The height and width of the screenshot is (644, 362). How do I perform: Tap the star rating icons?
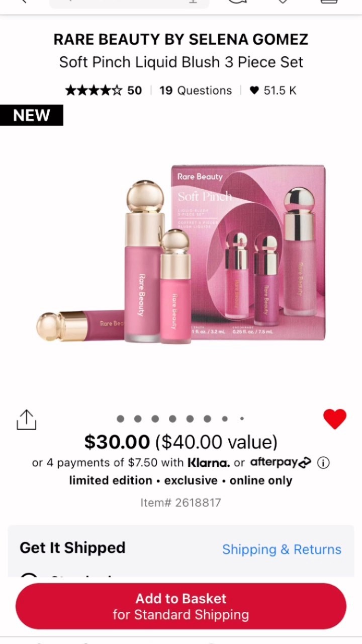click(x=94, y=91)
